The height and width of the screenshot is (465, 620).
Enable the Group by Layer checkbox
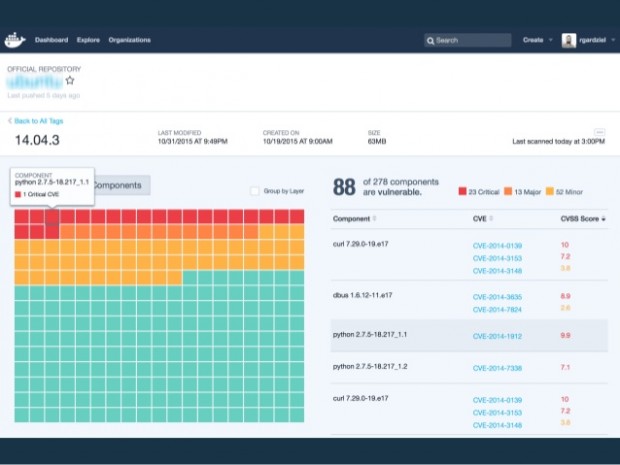[255, 191]
